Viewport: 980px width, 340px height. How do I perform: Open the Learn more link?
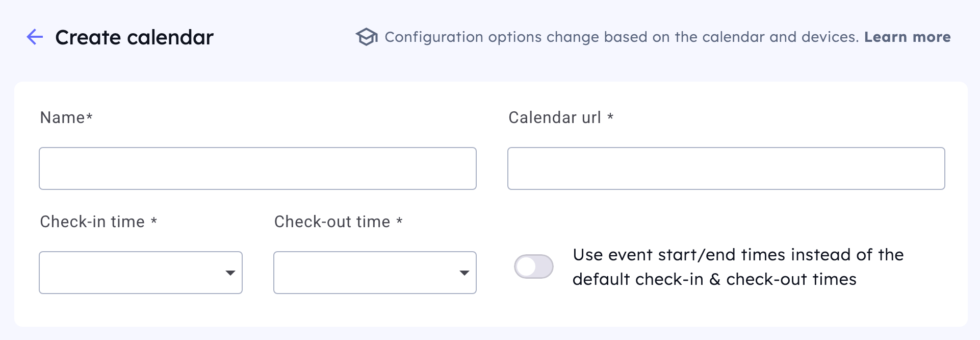click(907, 37)
